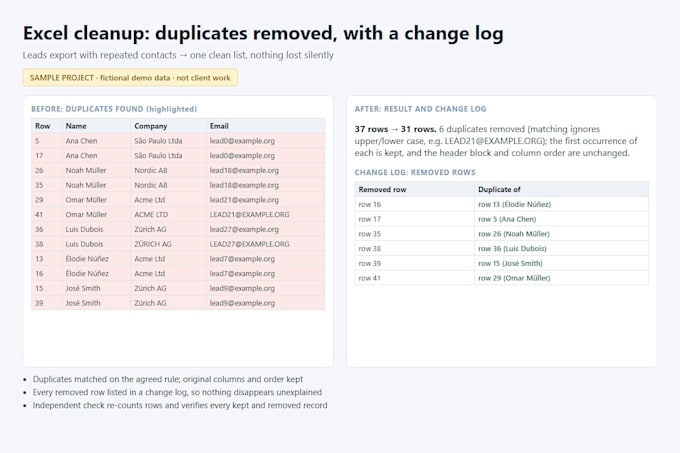Click 'Nordic AB' in table row 26

click(150, 170)
